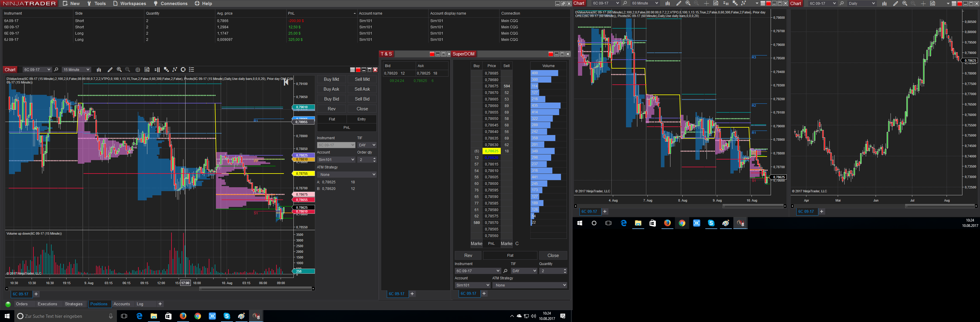The width and height of the screenshot is (980, 322).
Task: Zoom in on the 15 Minute chart
Action: click(119, 69)
